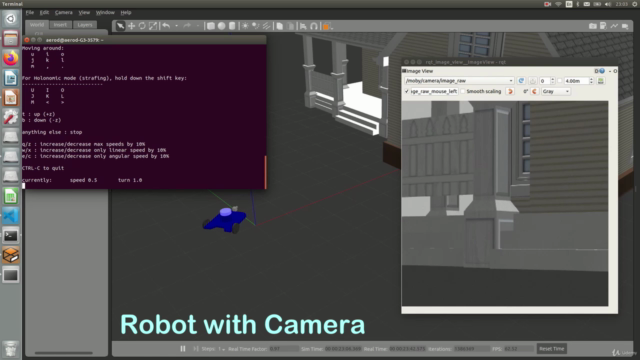Open the File menu
The width and height of the screenshot is (640, 360).
point(30,12)
